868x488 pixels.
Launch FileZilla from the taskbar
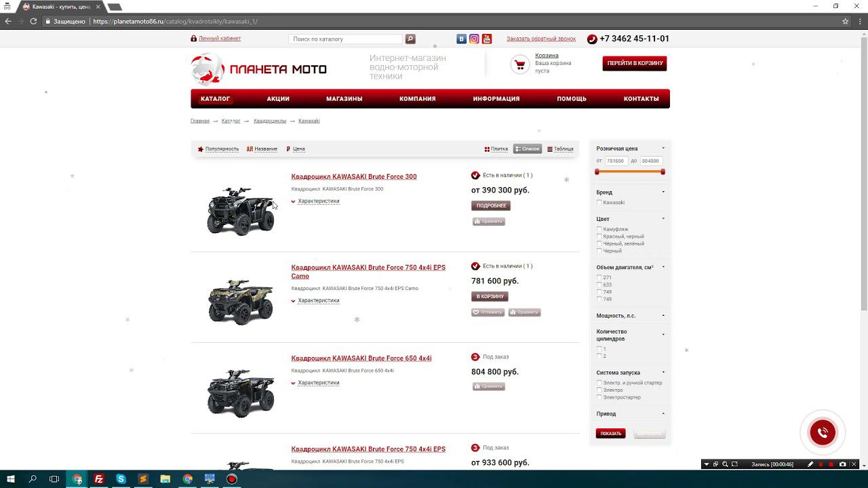[99, 479]
